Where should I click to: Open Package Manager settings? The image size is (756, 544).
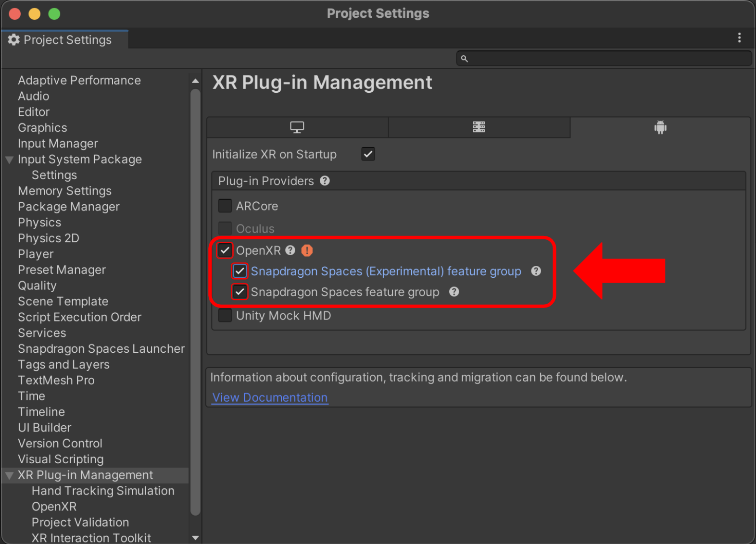pos(69,207)
